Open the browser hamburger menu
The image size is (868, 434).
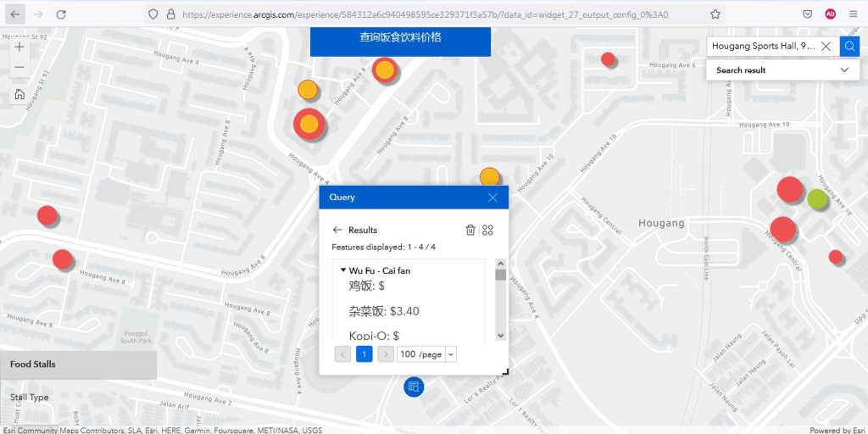pos(852,14)
